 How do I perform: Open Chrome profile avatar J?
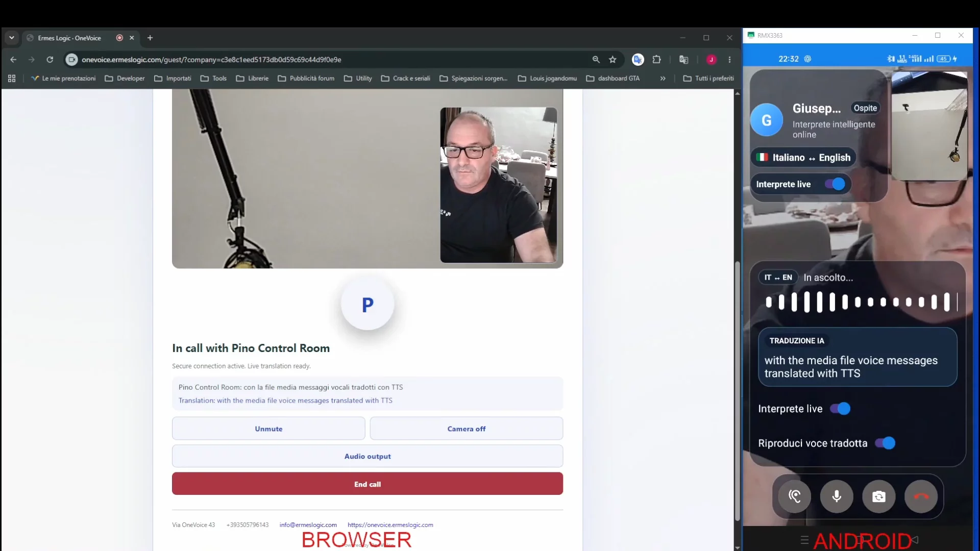pos(711,60)
